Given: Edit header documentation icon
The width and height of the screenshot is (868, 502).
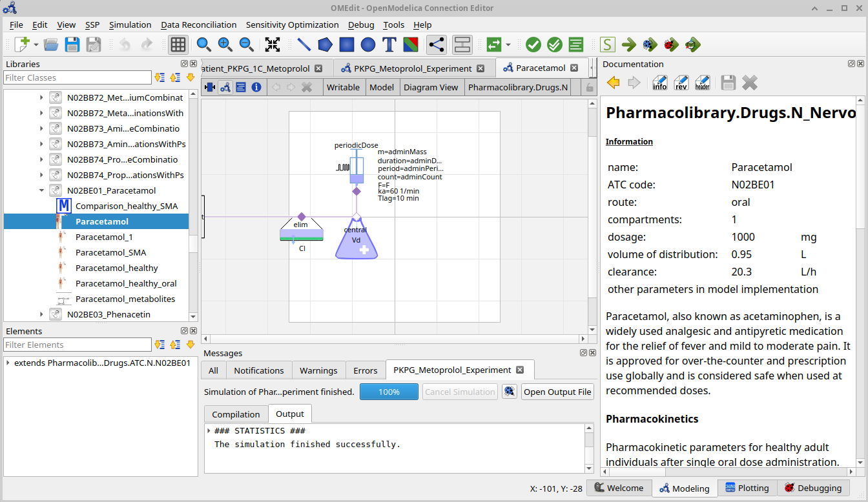Looking at the screenshot, I should (x=702, y=83).
